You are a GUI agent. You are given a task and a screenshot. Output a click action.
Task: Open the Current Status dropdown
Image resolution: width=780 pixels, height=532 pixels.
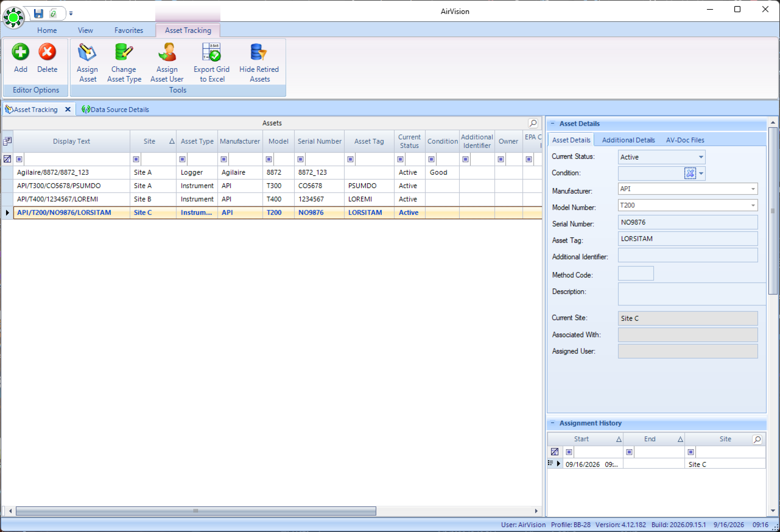pos(701,157)
